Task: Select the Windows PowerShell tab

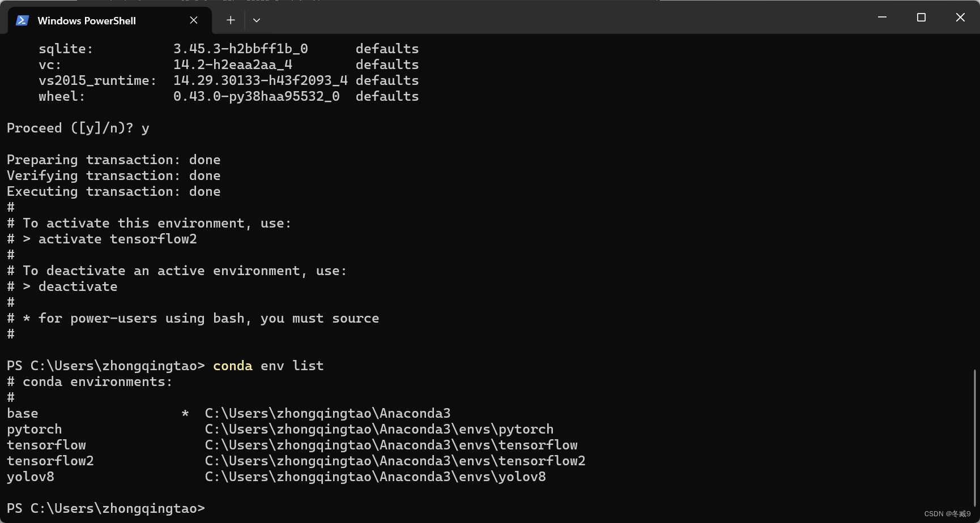Action: 86,20
